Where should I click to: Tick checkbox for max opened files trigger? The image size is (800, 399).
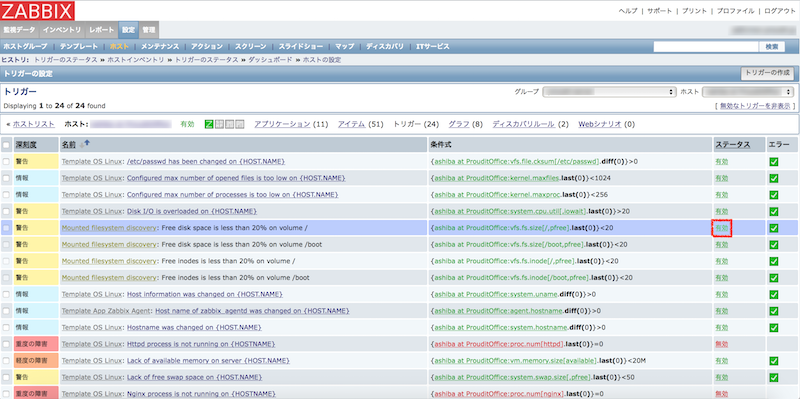[x=6, y=178]
